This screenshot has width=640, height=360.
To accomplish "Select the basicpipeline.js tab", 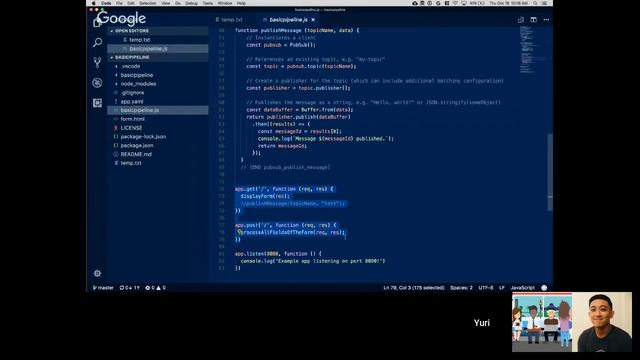I will 288,20.
